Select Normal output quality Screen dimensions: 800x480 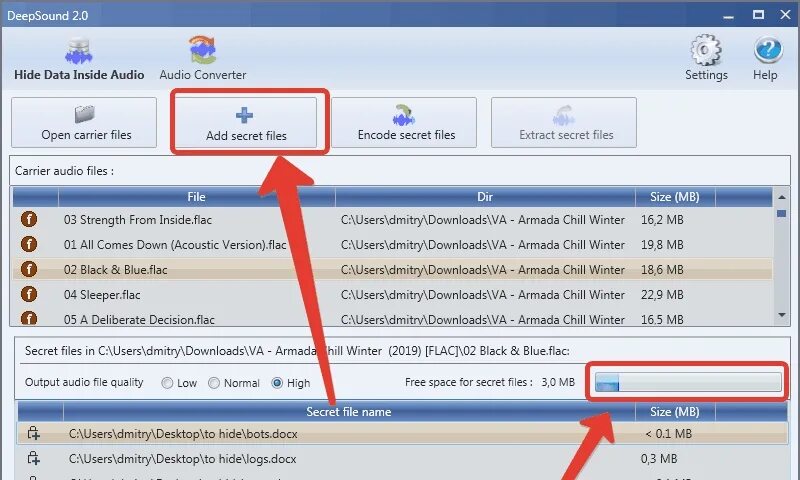[x=234, y=383]
